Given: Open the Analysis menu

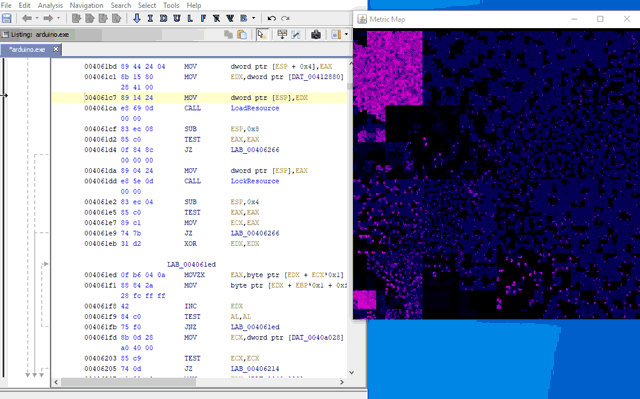Looking at the screenshot, I should [x=50, y=5].
